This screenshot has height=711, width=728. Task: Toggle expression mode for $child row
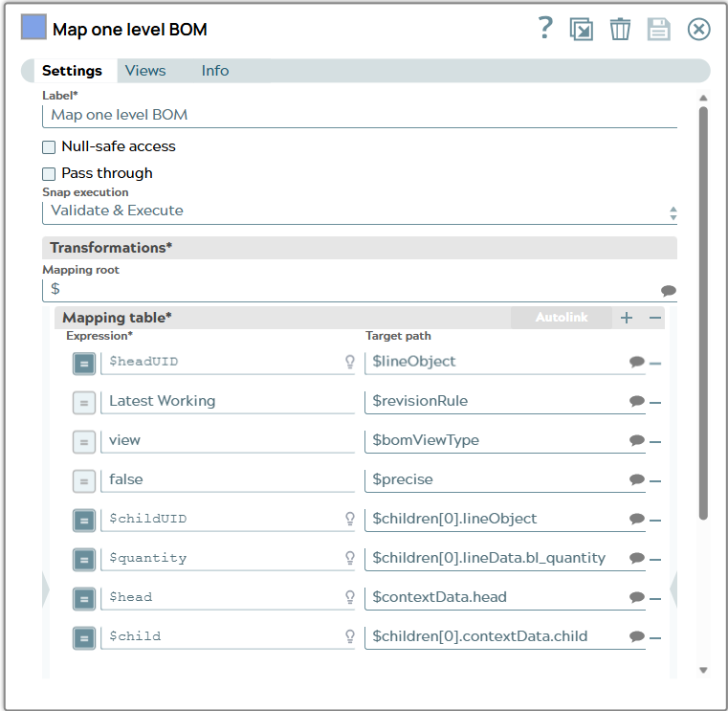coord(84,638)
